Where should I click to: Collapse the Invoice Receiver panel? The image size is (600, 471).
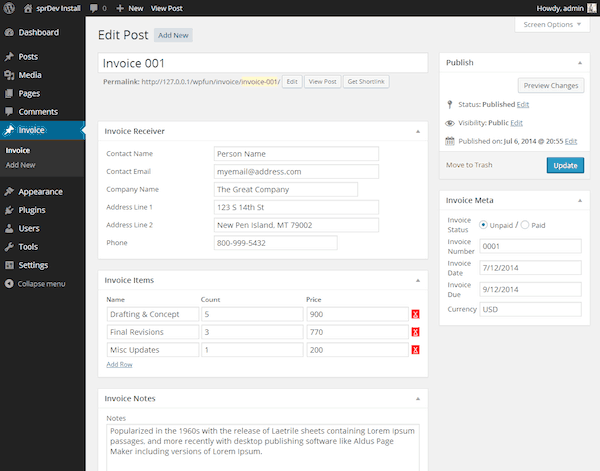pyautogui.click(x=417, y=131)
